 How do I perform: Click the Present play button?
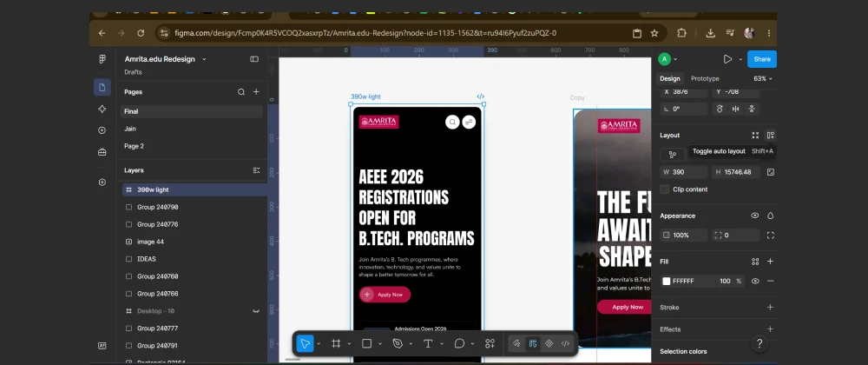[727, 59]
